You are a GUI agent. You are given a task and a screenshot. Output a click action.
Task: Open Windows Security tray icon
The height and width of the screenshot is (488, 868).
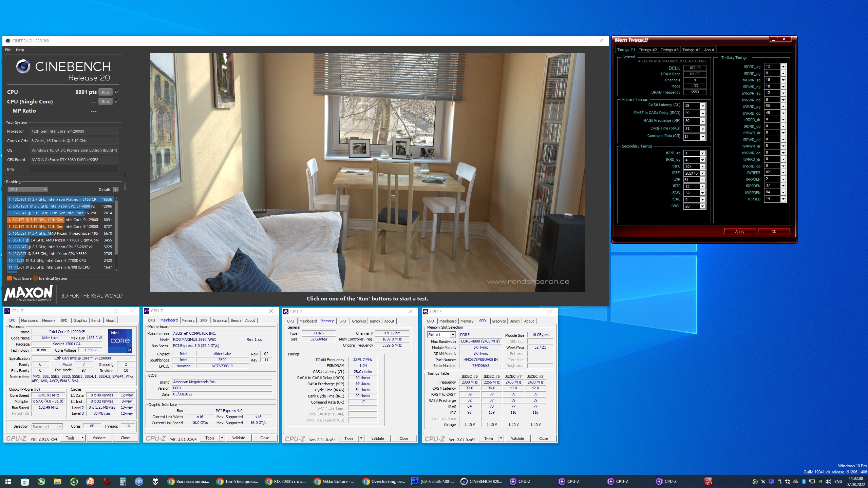click(x=787, y=481)
